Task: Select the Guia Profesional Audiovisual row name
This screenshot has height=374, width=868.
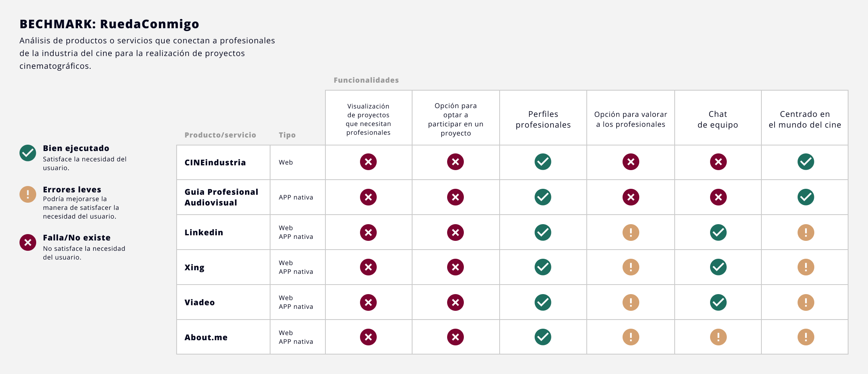Action: [x=221, y=197]
